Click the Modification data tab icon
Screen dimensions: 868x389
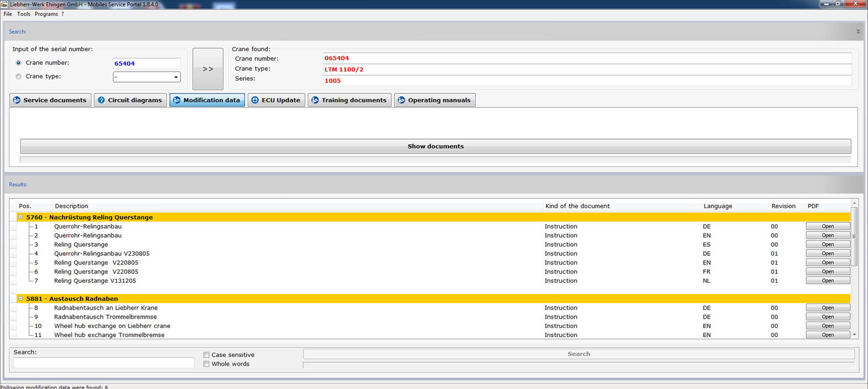click(177, 100)
